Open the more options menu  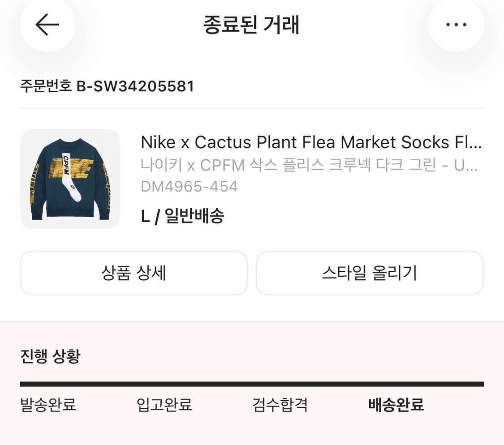click(456, 25)
